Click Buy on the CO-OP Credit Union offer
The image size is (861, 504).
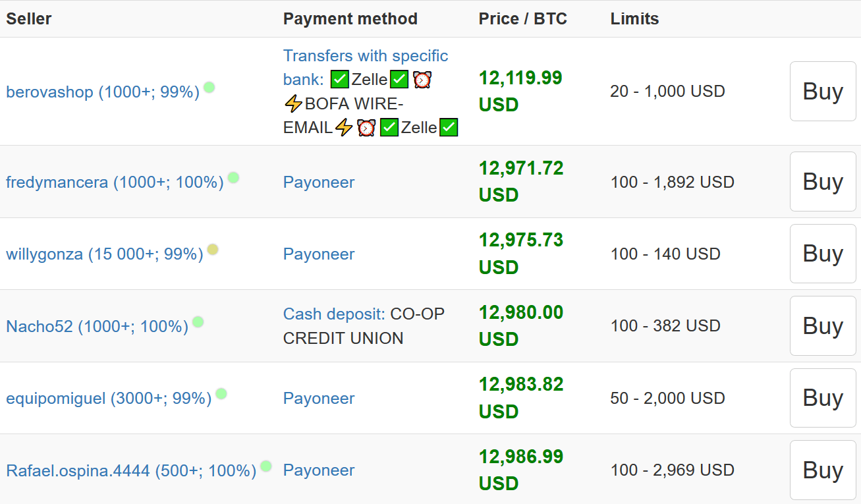822,326
